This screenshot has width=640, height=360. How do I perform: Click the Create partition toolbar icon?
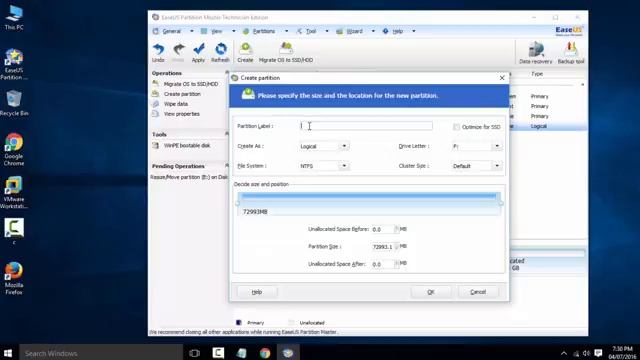(245, 53)
